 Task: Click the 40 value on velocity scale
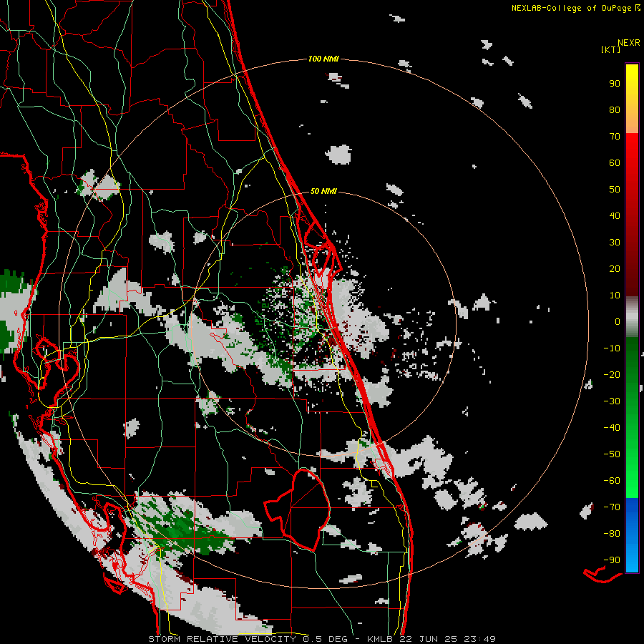[x=615, y=215]
